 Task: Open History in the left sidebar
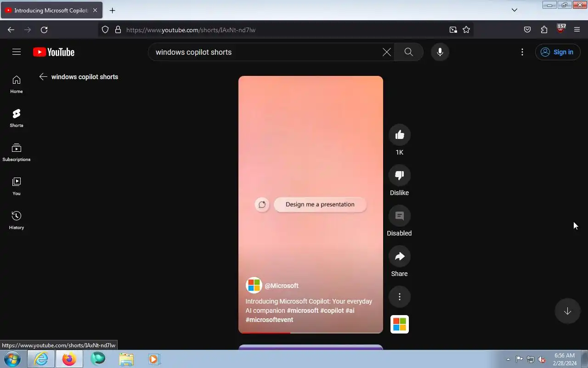[17, 221]
